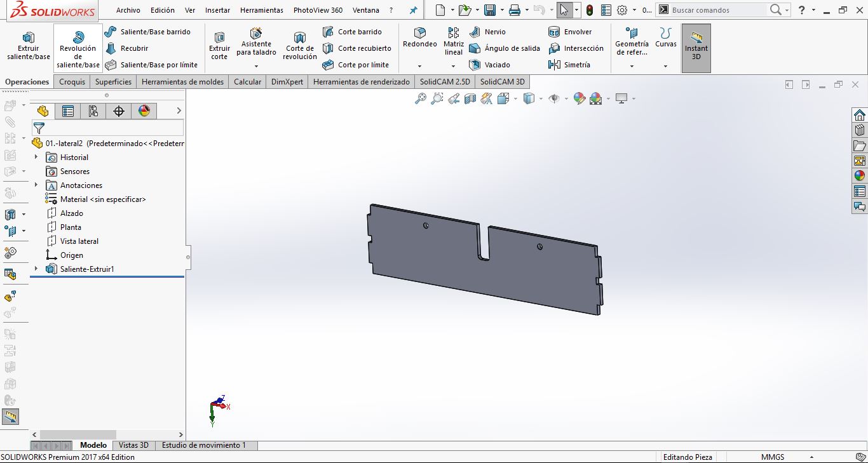868x463 pixels.
Task: Open the Intersección tool
Action: pyautogui.click(x=576, y=48)
